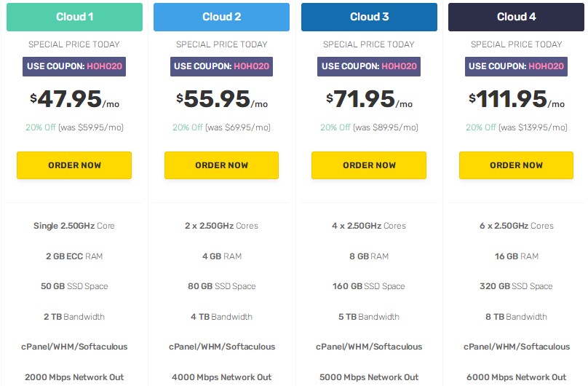This screenshot has width=588, height=386.
Task: Click "160 GB SSD Space" in Cloud 3
Action: (369, 286)
